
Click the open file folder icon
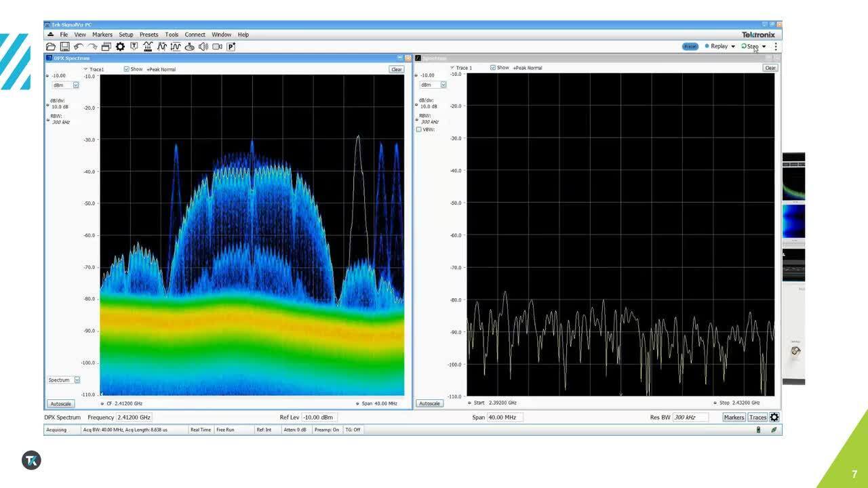pyautogui.click(x=51, y=47)
